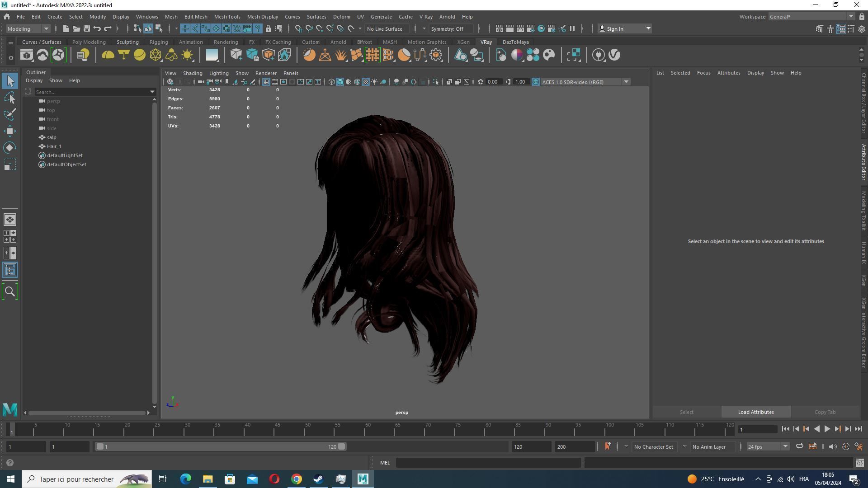Select Hair_1 in the Outliner
This screenshot has height=488, width=868.
coord(54,146)
